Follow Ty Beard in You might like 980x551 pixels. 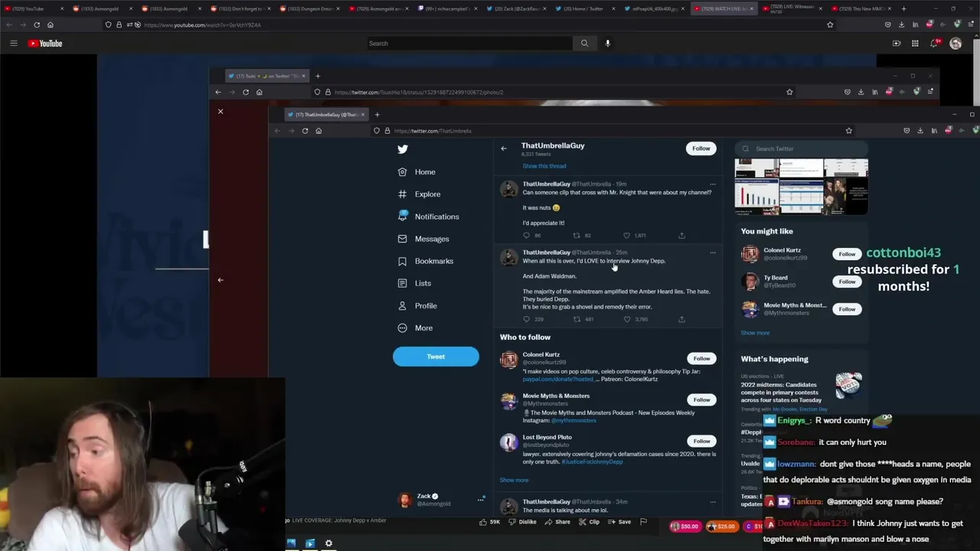847,282
